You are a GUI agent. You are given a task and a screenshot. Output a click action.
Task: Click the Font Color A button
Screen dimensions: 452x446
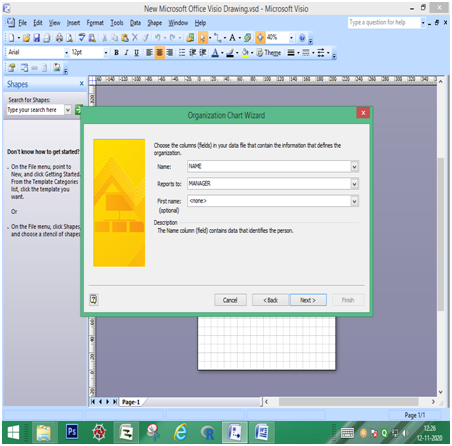pyautogui.click(x=215, y=53)
